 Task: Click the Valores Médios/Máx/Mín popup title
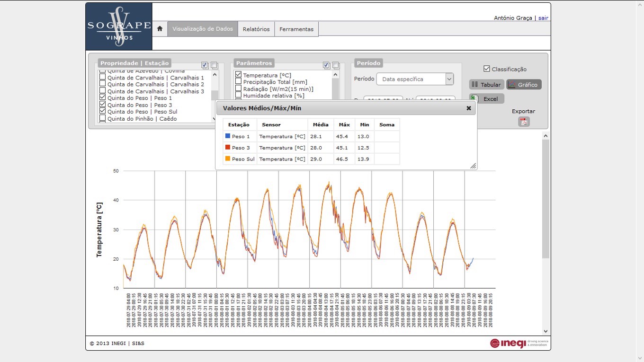click(x=262, y=108)
